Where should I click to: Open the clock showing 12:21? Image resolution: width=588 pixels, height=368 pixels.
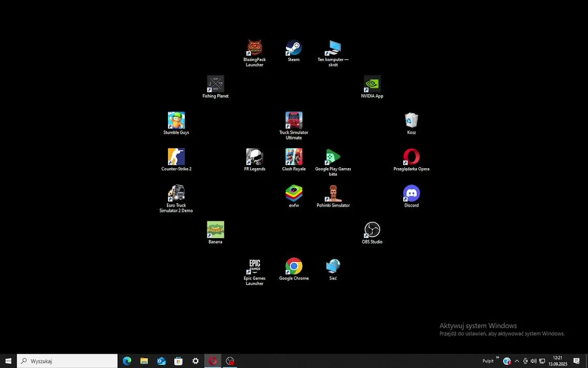point(557,361)
